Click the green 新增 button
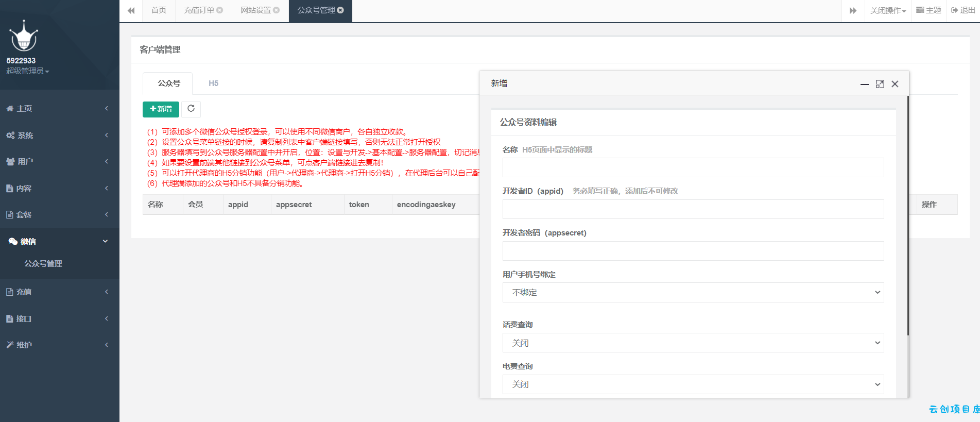 [x=161, y=109]
